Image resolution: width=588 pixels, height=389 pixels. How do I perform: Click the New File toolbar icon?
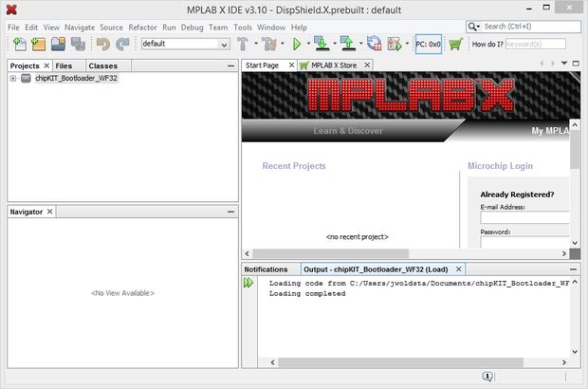[x=20, y=44]
